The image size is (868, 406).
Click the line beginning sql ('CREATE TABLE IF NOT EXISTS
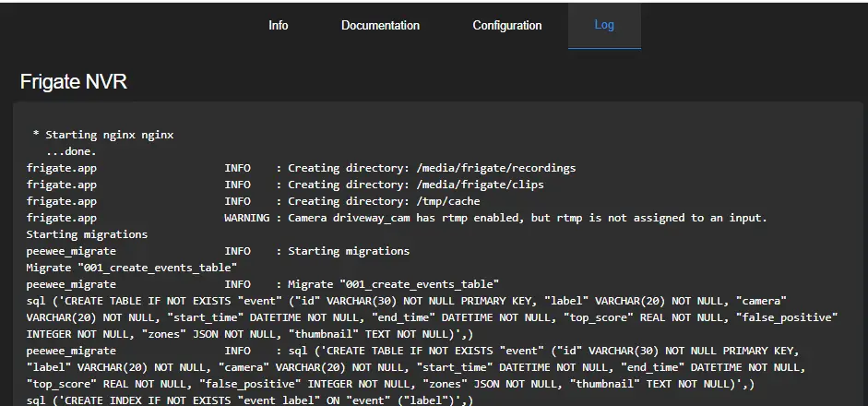pyautogui.click(x=406, y=301)
